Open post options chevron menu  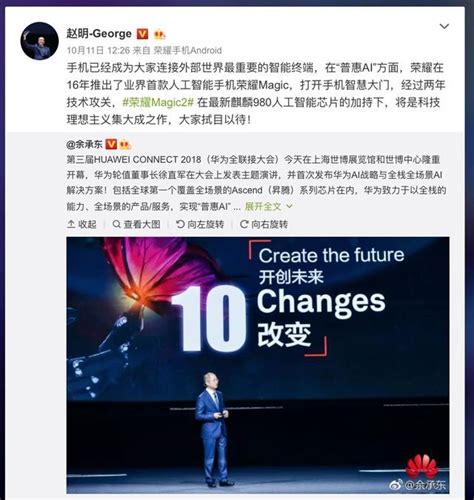444,26
